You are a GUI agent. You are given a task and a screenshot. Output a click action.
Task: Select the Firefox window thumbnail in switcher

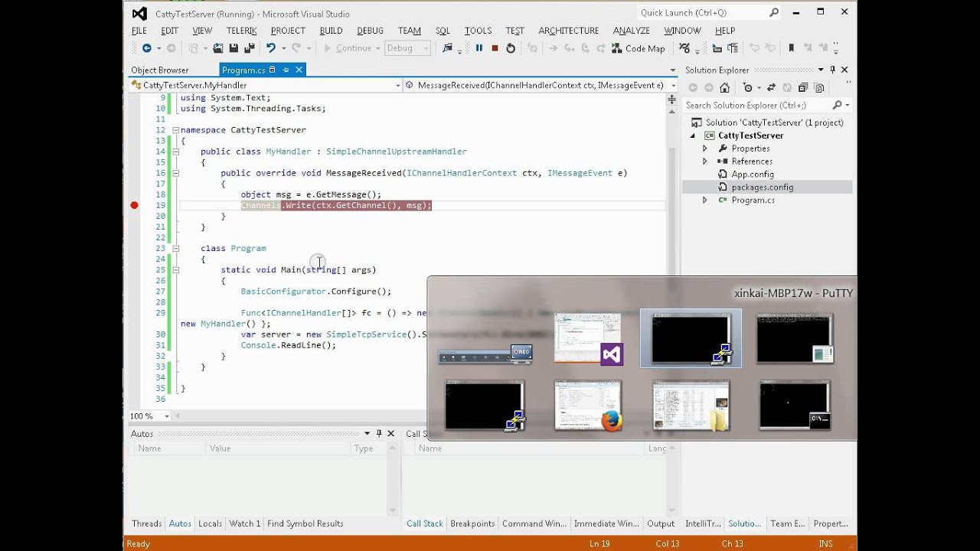[588, 406]
